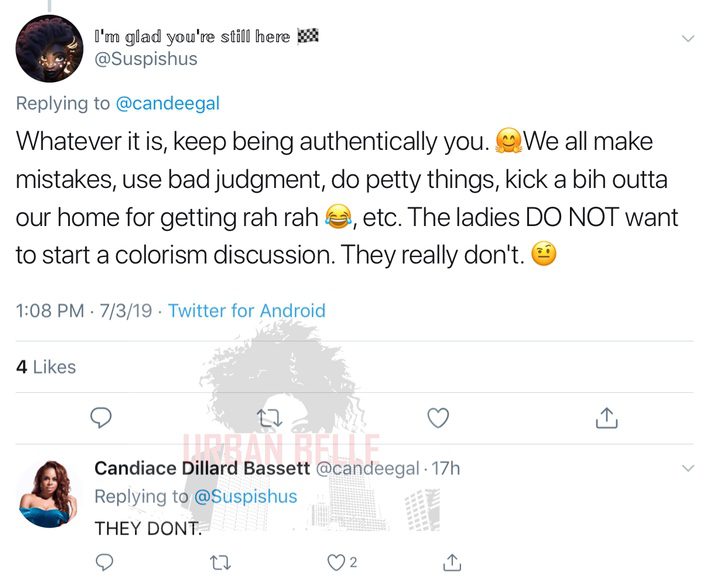The image size is (709, 577).
Task: Click the retweet icon under main tweet
Action: click(x=269, y=418)
